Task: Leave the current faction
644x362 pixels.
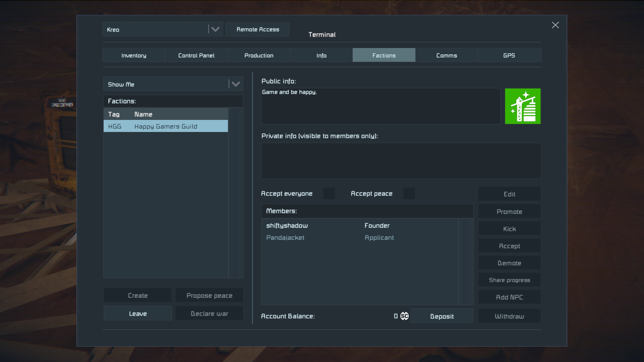Action: [138, 313]
